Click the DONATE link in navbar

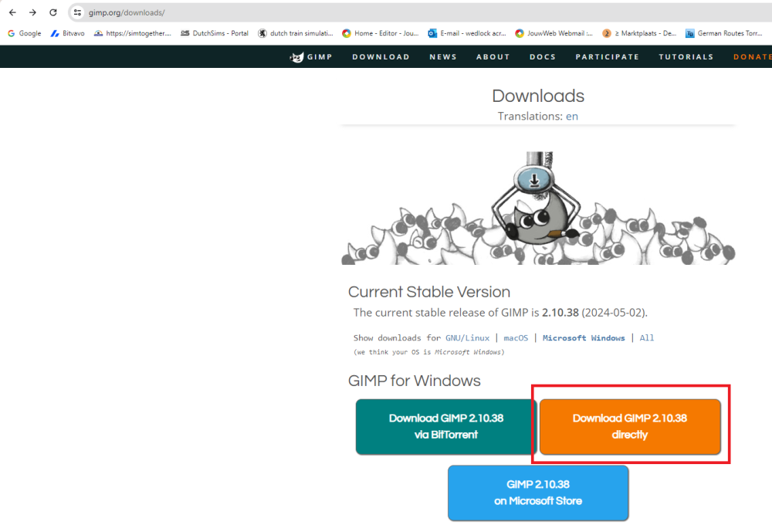[752, 57]
